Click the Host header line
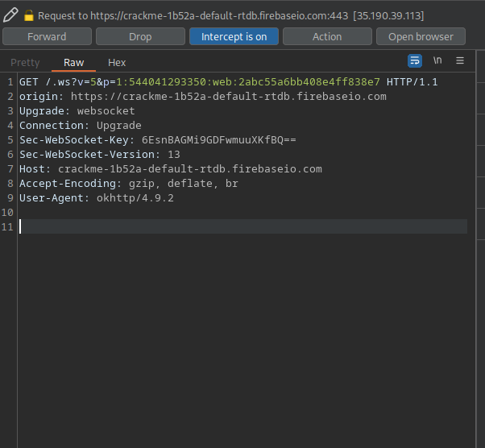 tap(170, 169)
